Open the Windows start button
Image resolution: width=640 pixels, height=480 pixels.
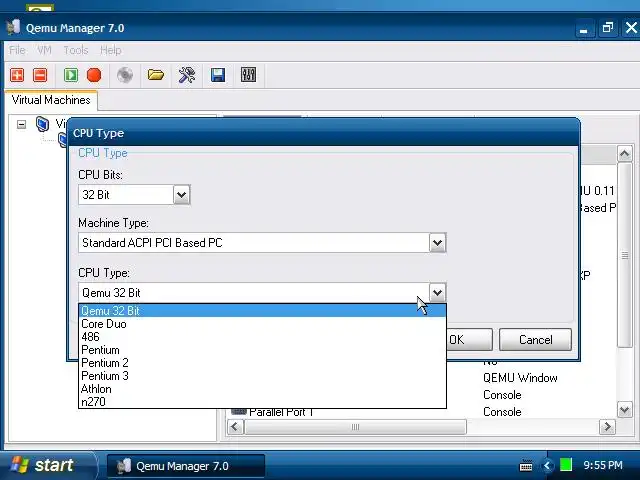pos(47,465)
